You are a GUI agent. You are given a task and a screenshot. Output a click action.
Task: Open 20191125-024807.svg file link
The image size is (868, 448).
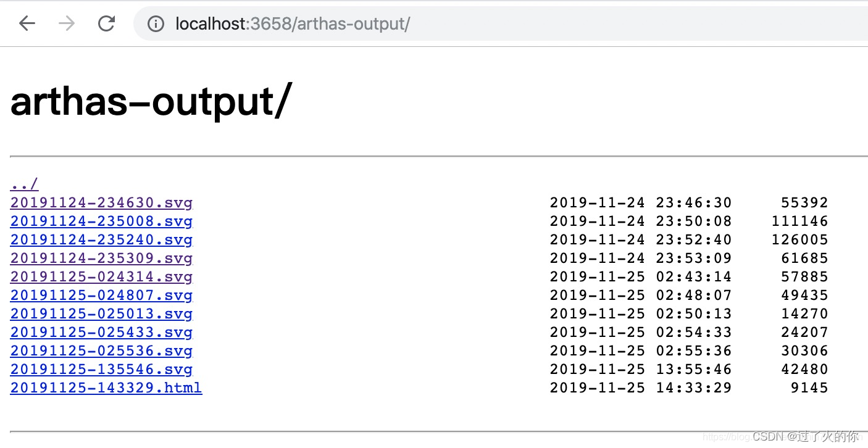[x=101, y=295]
